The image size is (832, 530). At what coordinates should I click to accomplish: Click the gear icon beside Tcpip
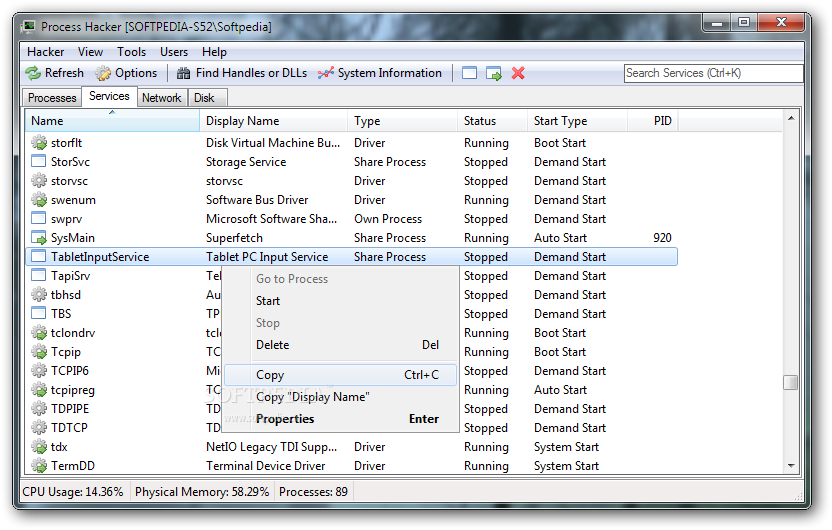(x=39, y=352)
